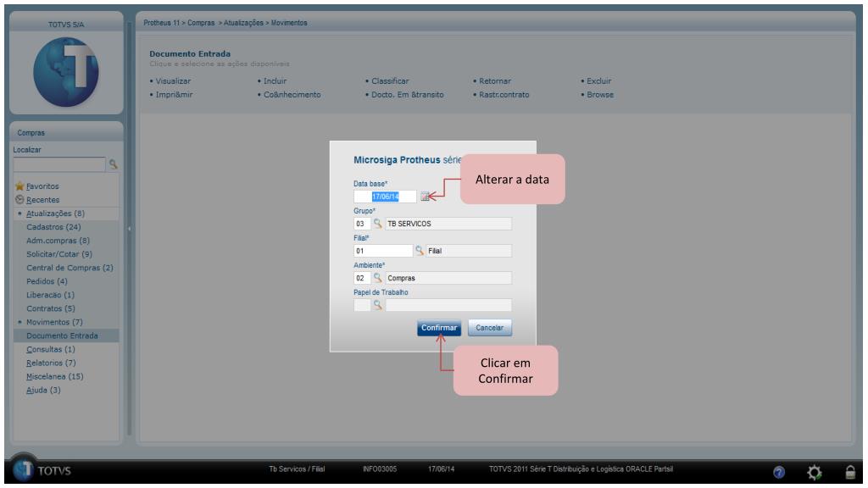Open the Ambiente lookup magnifier
This screenshot has width=868, height=488.
click(377, 278)
